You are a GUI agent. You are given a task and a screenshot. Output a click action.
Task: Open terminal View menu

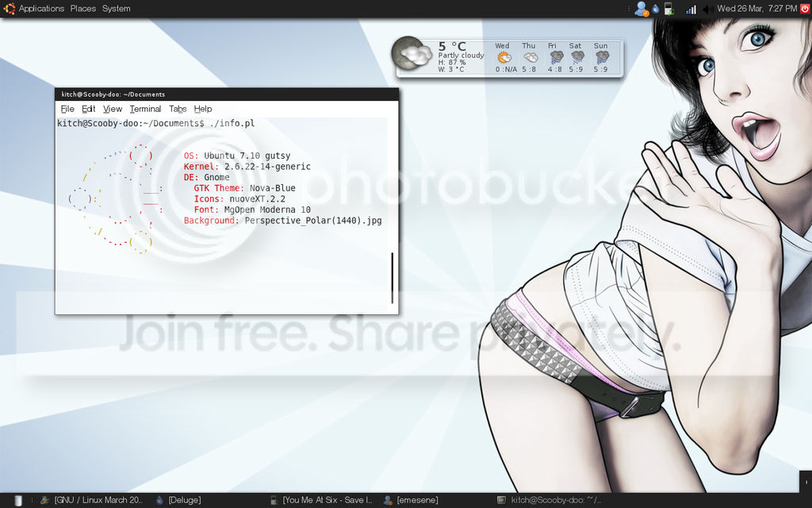coord(113,109)
